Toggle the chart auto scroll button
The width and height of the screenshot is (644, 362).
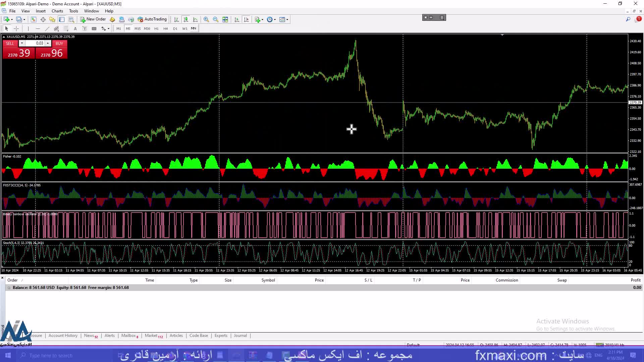(x=237, y=19)
